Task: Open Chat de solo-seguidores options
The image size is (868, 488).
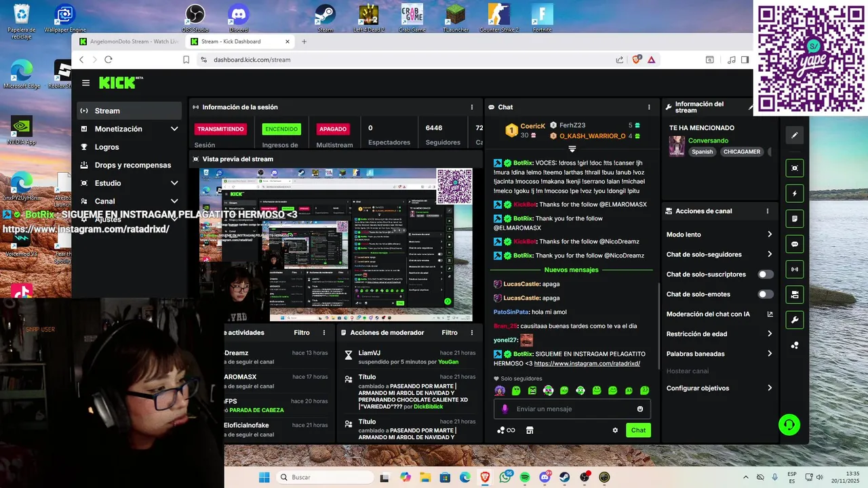Action: [x=719, y=254]
